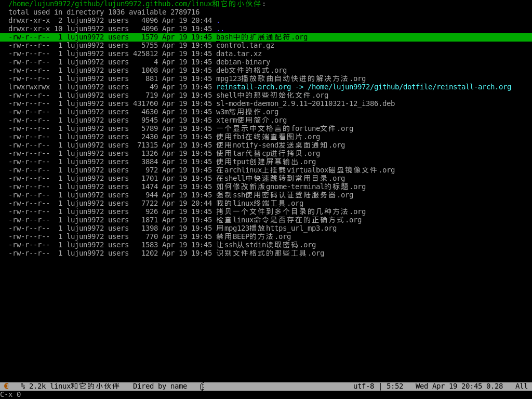Select the debian-binary file
The width and height of the screenshot is (532, 399).
point(243,62)
